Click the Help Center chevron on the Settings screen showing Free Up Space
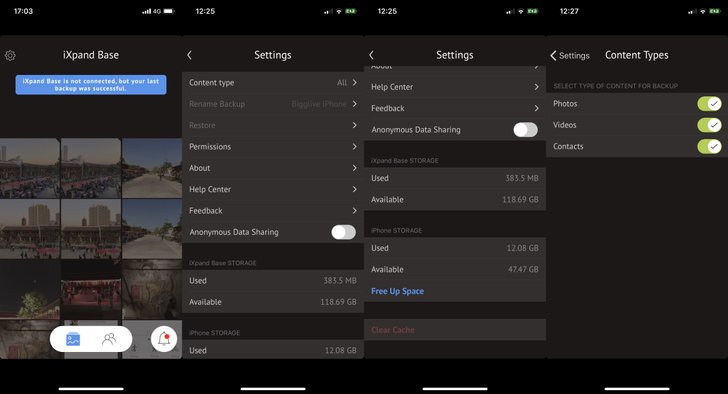 537,87
